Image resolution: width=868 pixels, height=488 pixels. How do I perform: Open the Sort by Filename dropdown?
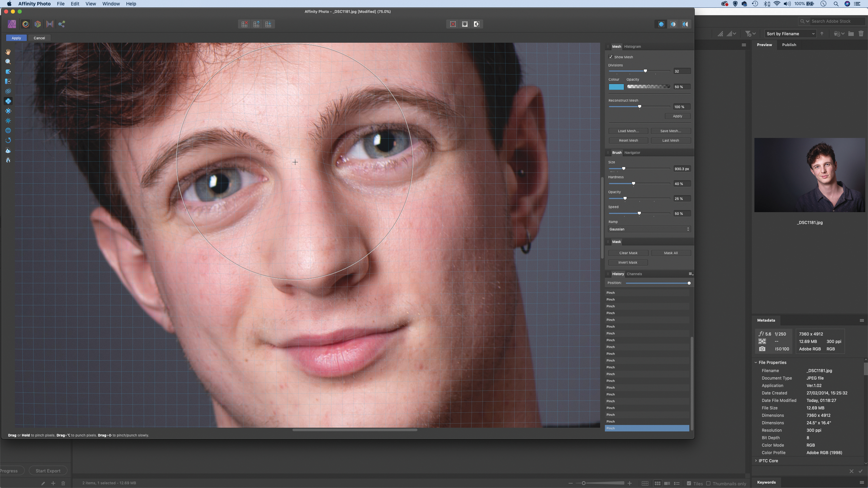pyautogui.click(x=790, y=34)
